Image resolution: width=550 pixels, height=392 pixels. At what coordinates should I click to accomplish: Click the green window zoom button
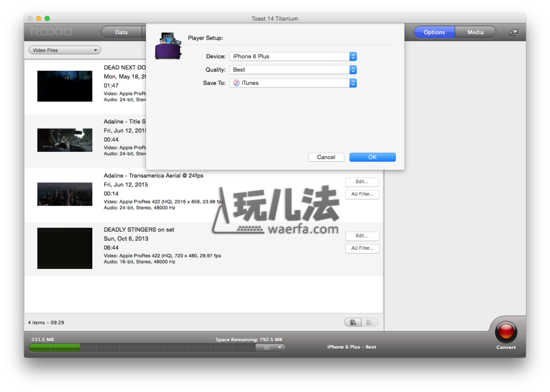[48, 19]
